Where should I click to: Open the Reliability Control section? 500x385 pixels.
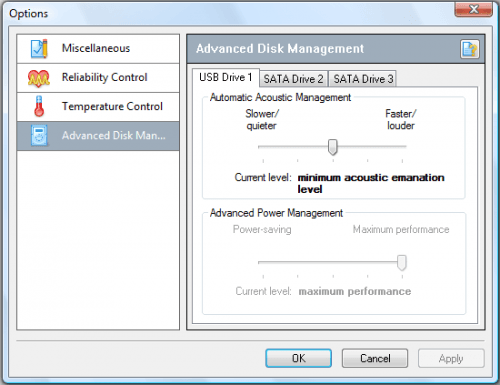pos(98,78)
